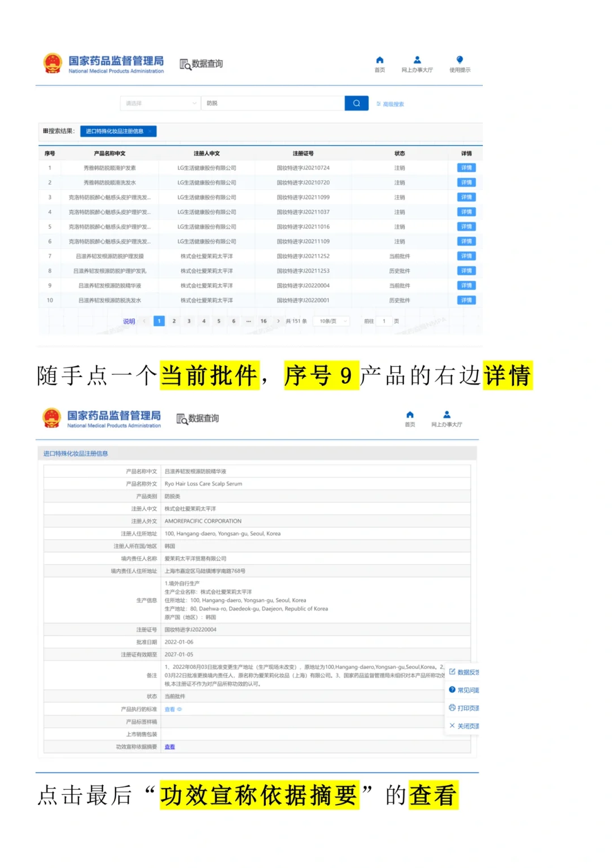
Task: Click the 注册证号 value 国妆特进字J20220004 in details
Action: click(x=190, y=629)
